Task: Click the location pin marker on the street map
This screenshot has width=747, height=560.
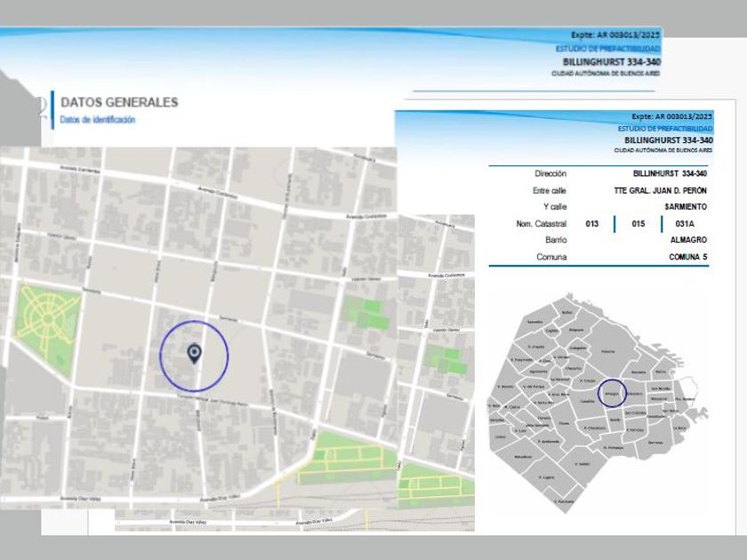Action: tap(195, 354)
